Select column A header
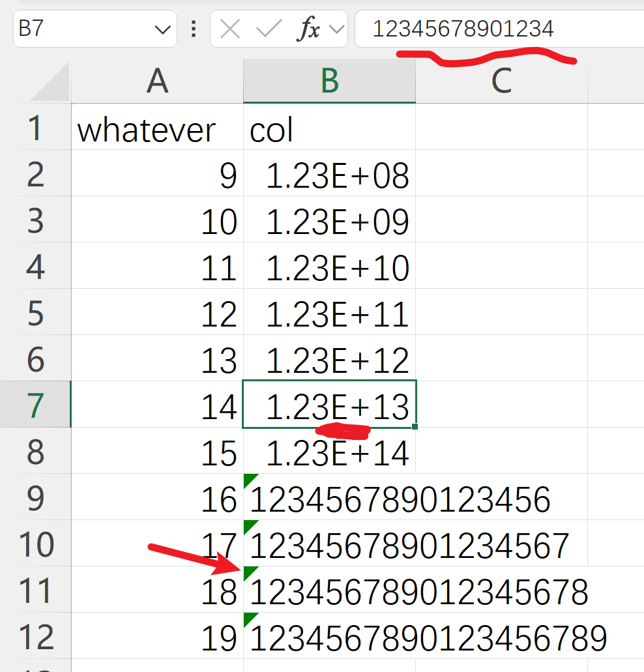644x672 pixels. pos(157,81)
